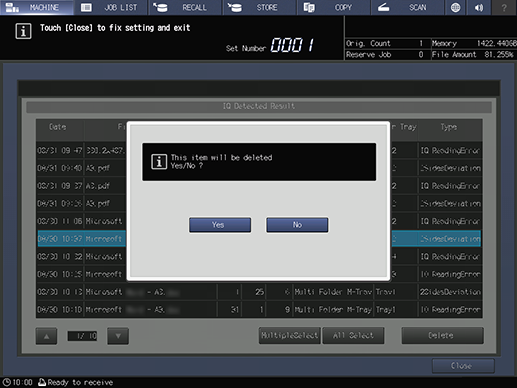Click the globe language icon

coord(455,7)
